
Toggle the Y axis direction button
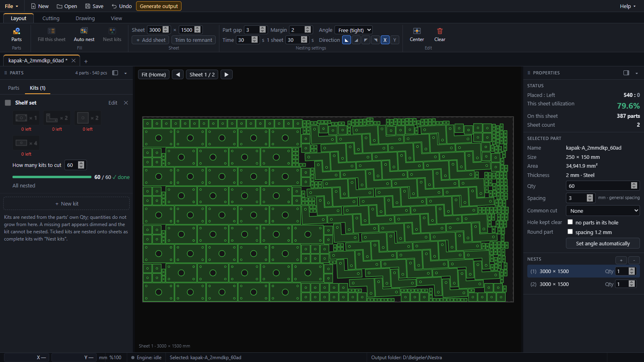[395, 40]
